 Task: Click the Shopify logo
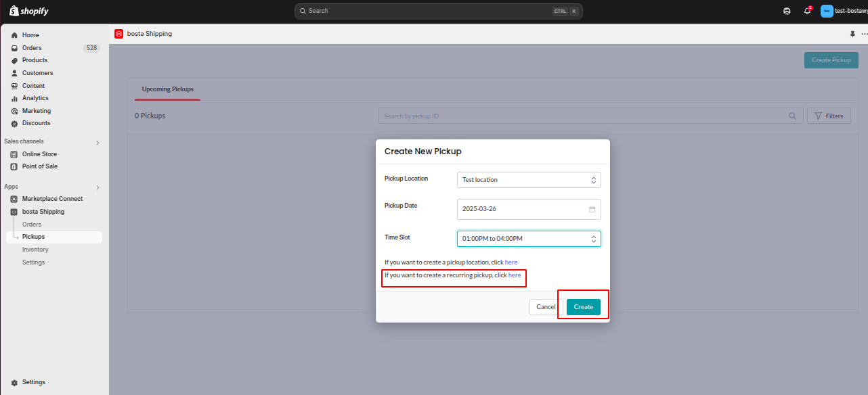click(x=28, y=11)
